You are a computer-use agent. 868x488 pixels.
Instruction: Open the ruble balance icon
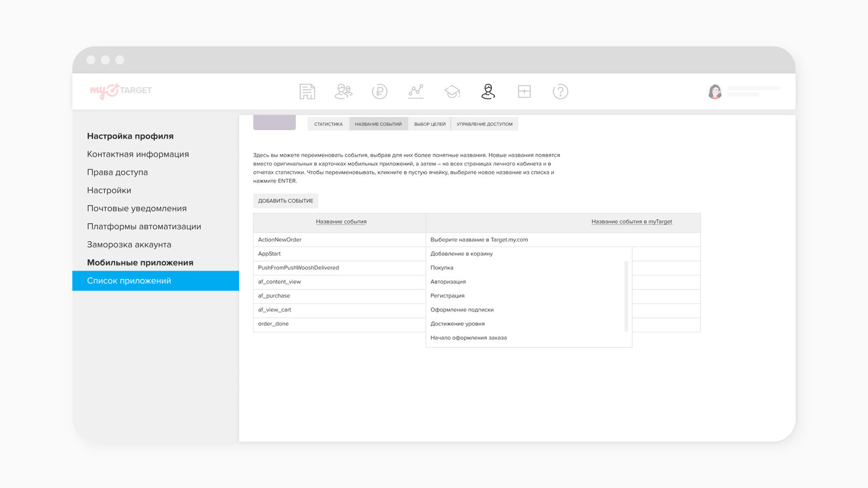tap(380, 91)
